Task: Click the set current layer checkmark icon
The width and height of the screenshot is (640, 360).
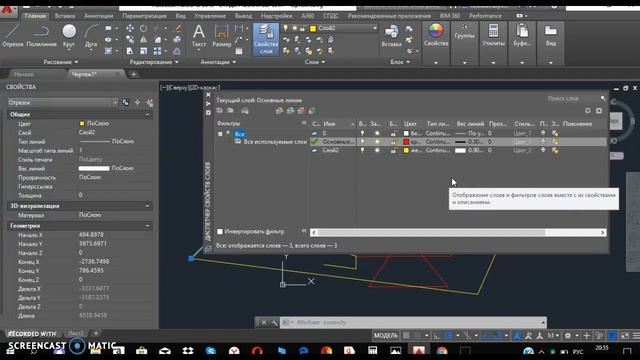Action: [312, 111]
